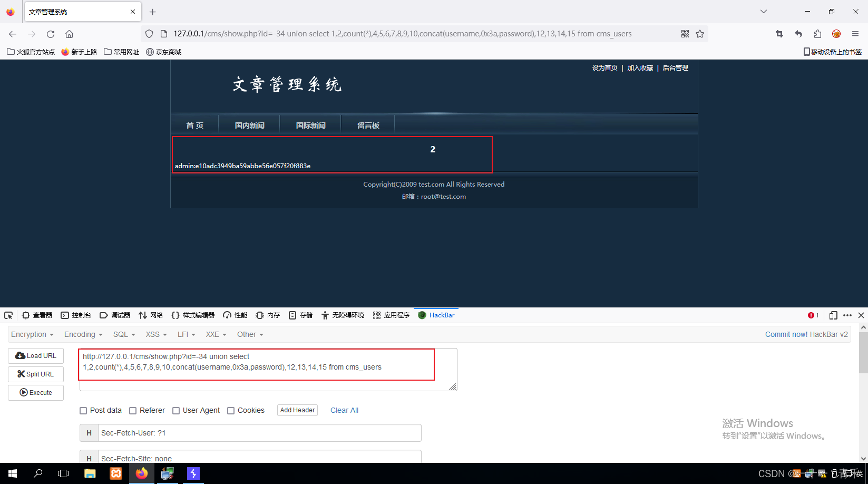Open the browser home page
The height and width of the screenshot is (484, 868).
[x=69, y=34]
